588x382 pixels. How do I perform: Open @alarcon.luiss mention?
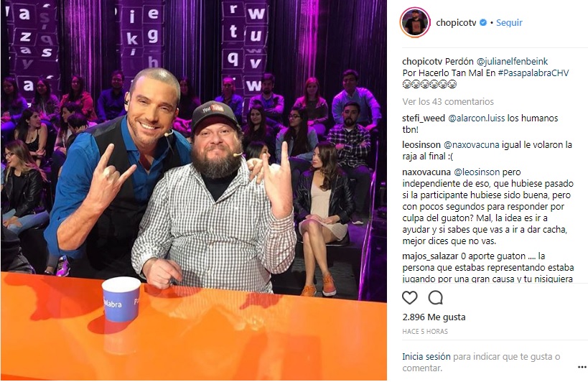pos(476,118)
